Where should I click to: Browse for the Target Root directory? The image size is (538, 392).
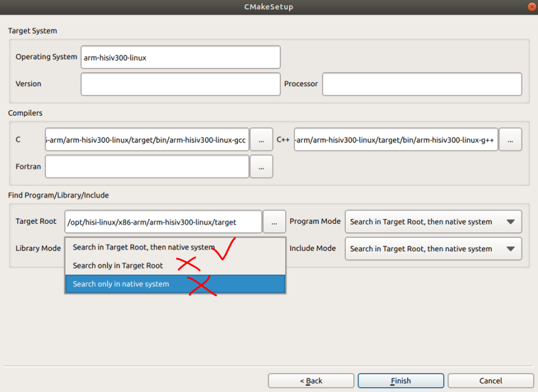[x=274, y=222]
